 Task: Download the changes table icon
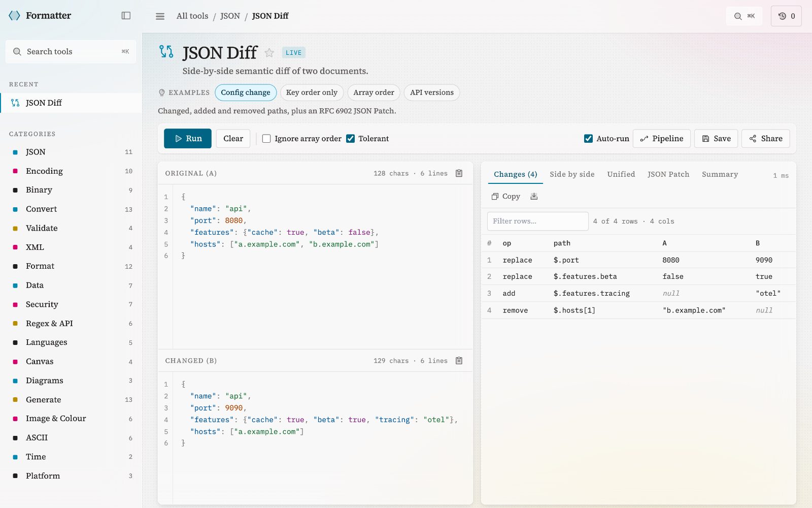[534, 196]
